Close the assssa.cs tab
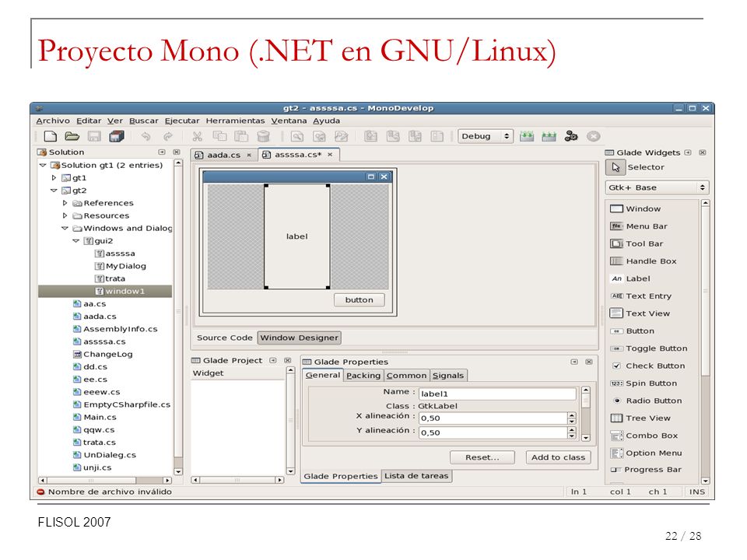 pyautogui.click(x=330, y=155)
